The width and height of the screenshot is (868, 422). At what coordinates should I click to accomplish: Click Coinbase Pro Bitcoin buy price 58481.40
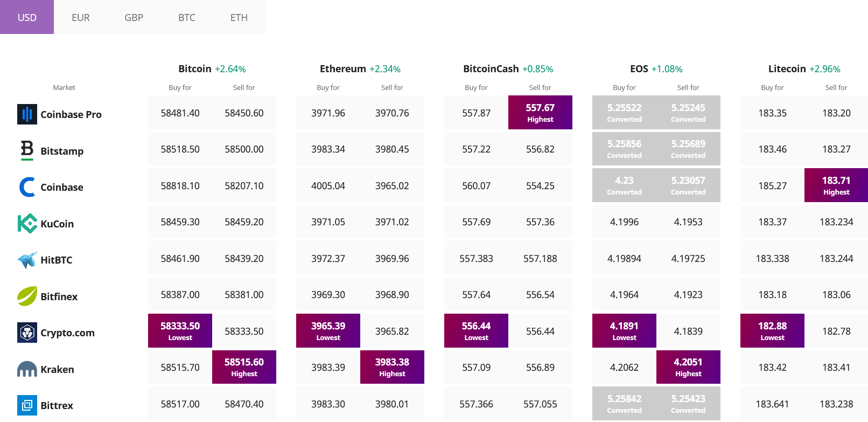(180, 113)
